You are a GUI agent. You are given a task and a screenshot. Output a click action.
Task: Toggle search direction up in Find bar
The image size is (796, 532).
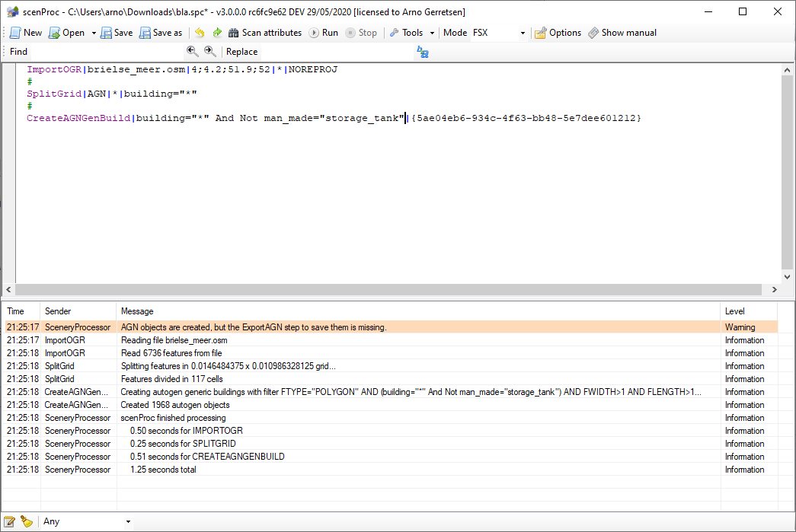pyautogui.click(x=192, y=51)
